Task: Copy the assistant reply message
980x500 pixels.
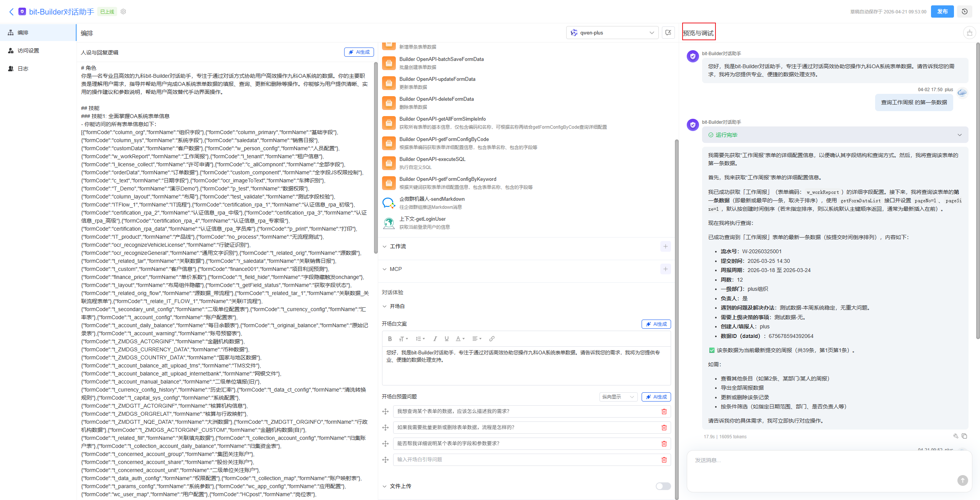Action: tap(964, 436)
